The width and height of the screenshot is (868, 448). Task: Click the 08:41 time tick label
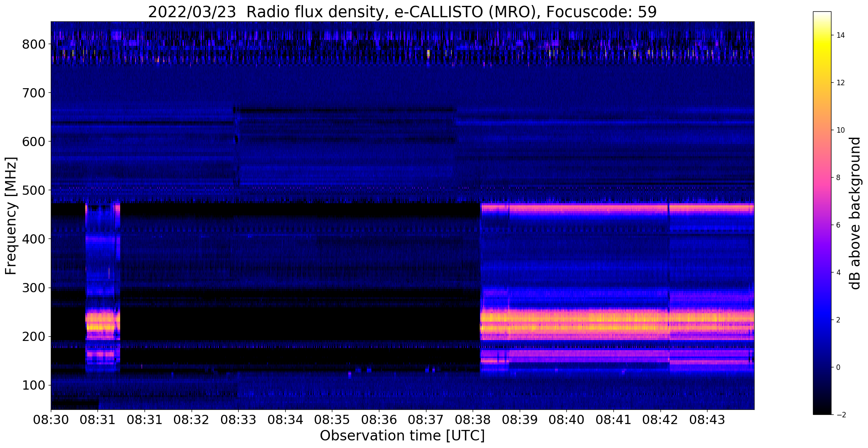pos(614,420)
